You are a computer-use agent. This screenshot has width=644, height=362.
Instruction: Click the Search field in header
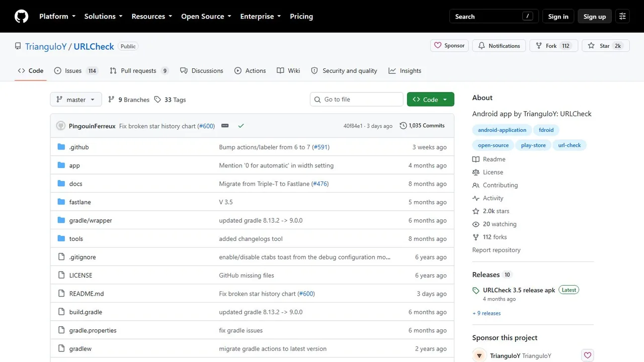494,17
